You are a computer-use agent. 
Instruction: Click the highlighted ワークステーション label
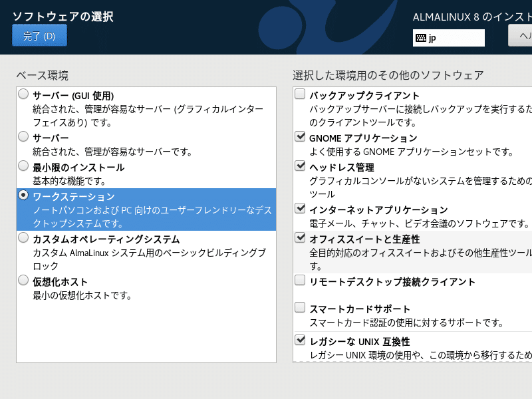pyautogui.click(x=74, y=197)
